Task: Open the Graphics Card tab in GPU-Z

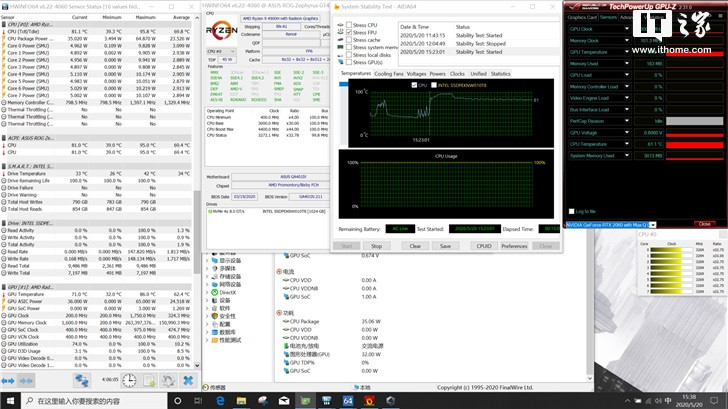Action: click(582, 17)
